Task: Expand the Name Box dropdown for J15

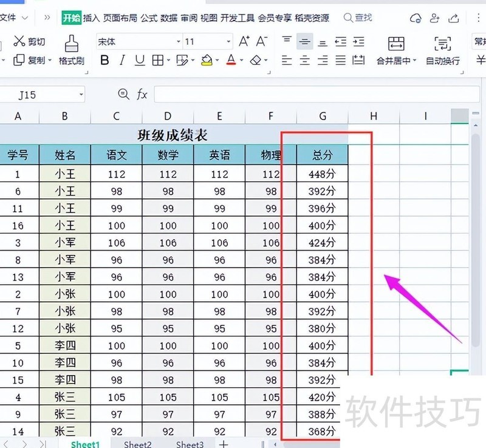Action: pos(81,95)
